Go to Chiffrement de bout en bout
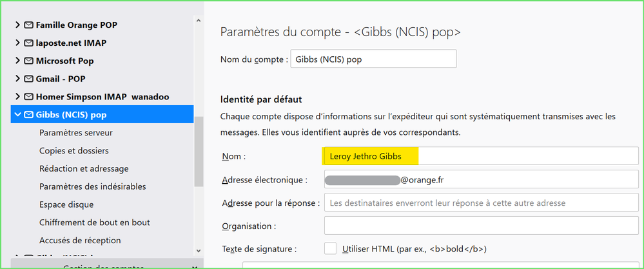This screenshot has width=644, height=269. coord(94,223)
